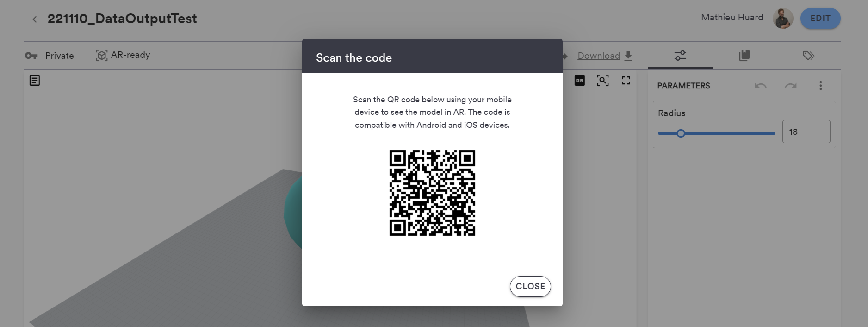The height and width of the screenshot is (327, 868).
Task: Zoom extents with the magnifier frame icon
Action: point(603,81)
